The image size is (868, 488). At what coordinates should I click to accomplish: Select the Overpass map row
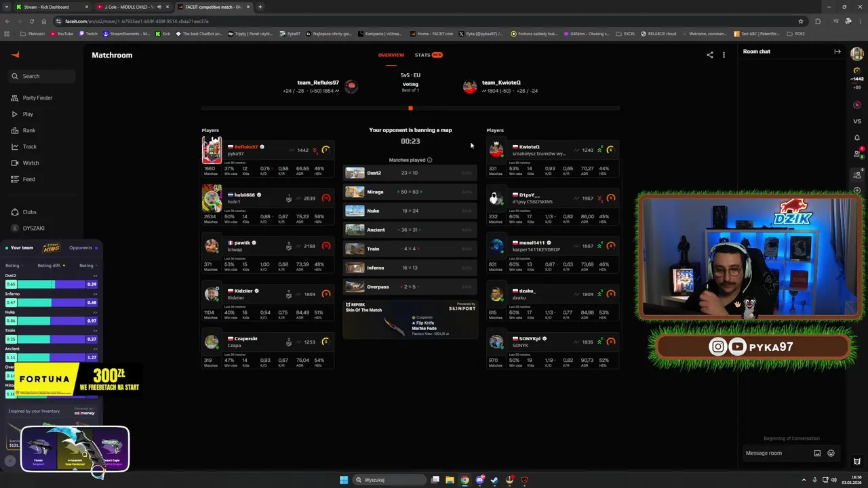(410, 287)
